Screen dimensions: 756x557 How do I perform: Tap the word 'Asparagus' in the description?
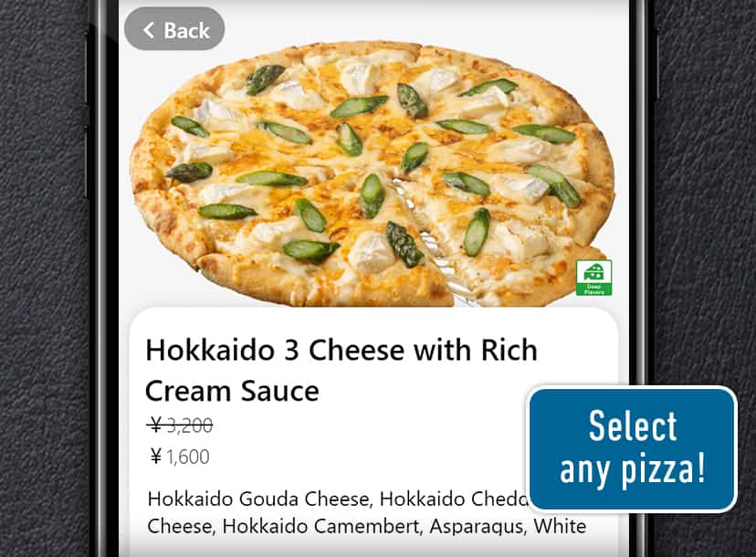point(478,527)
